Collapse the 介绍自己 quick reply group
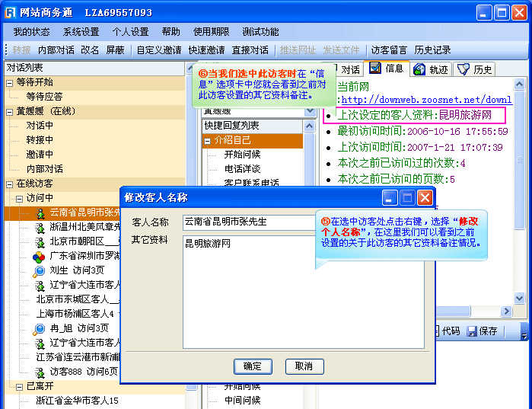 click(207, 141)
